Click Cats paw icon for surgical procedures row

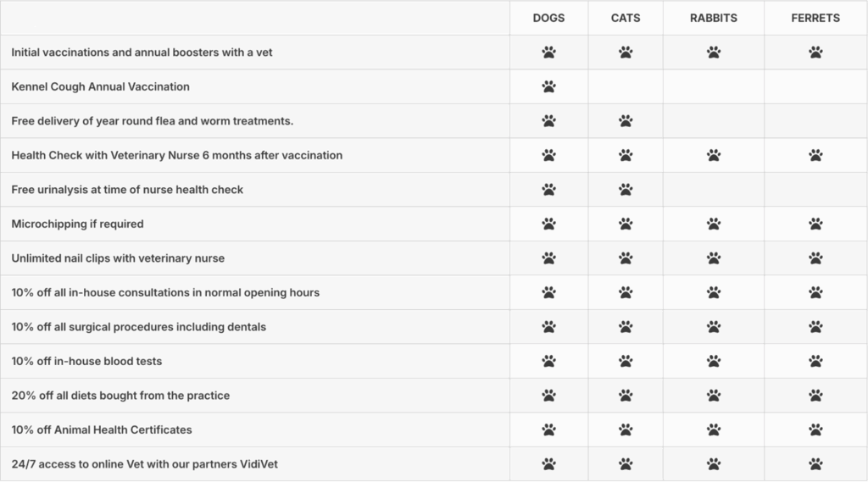(x=626, y=327)
